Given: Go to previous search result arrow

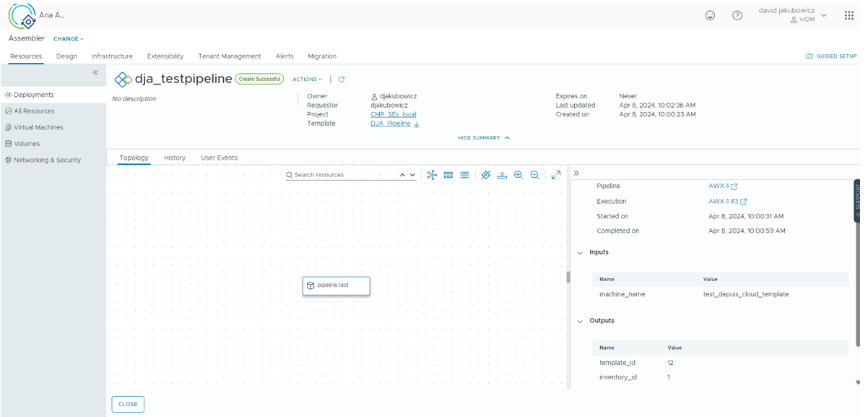Looking at the screenshot, I should (403, 175).
